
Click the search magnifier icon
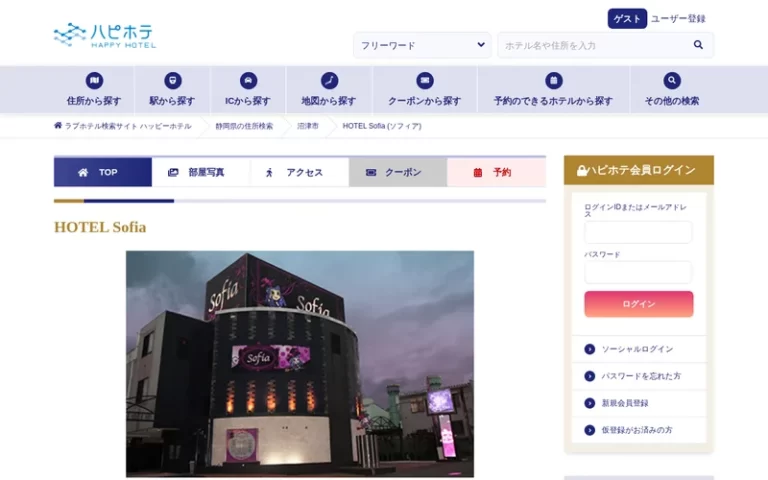[698, 45]
